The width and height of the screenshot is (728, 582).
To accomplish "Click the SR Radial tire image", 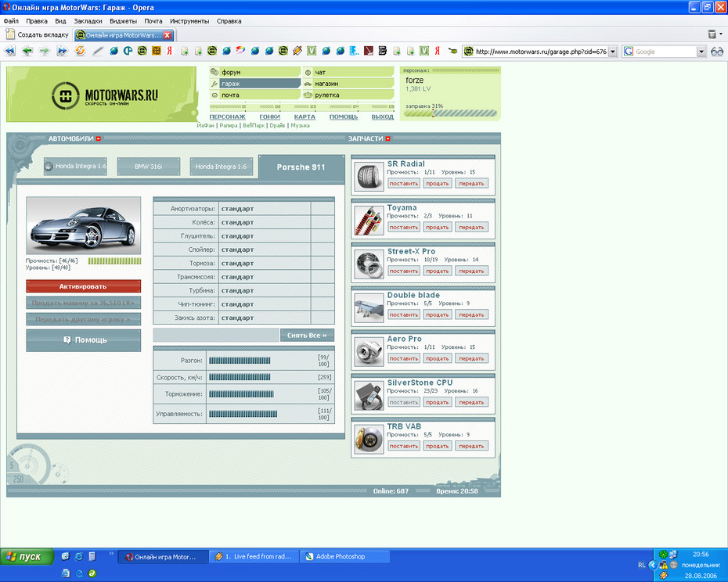I will 369,177.
